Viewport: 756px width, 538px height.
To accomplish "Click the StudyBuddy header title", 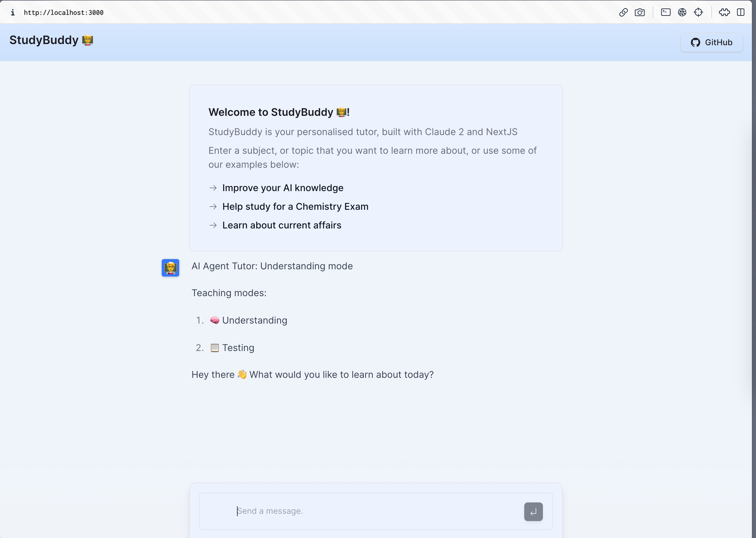I will (44, 40).
